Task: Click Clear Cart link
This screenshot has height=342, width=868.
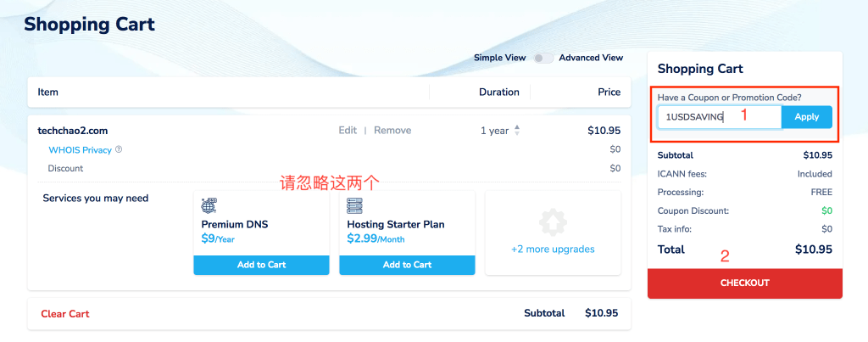Action: tap(64, 314)
